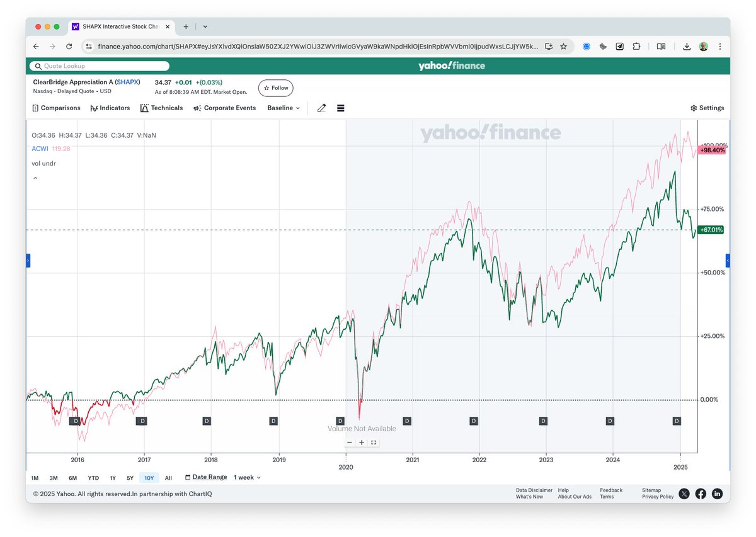Collapse the vol undr panel caret
This screenshot has height=537, width=756.
[x=35, y=178]
